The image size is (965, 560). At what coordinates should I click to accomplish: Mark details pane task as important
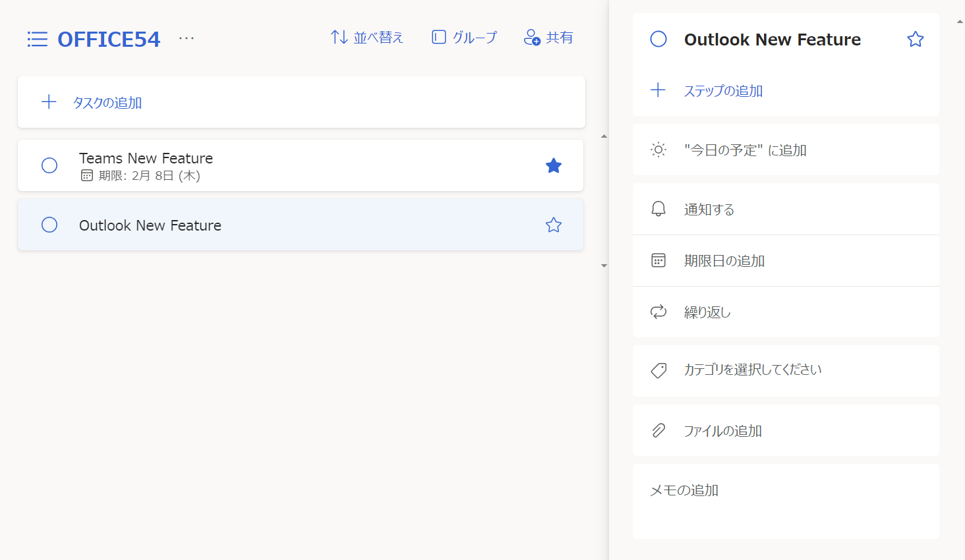click(916, 39)
